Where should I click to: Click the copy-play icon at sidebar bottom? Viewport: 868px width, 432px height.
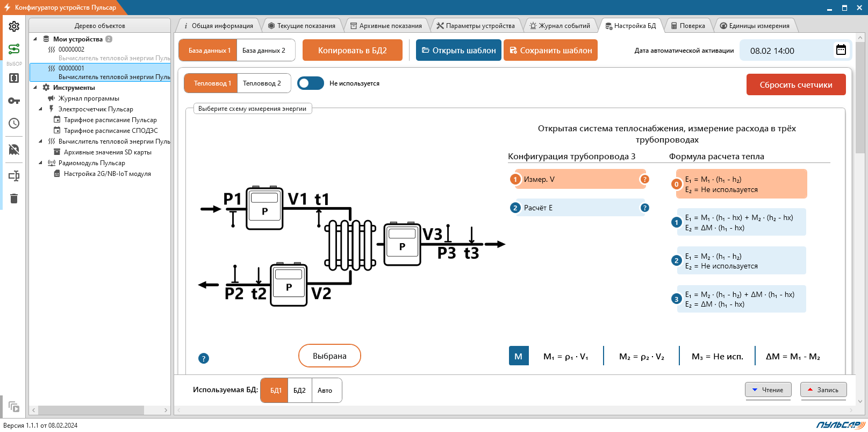tap(14, 407)
